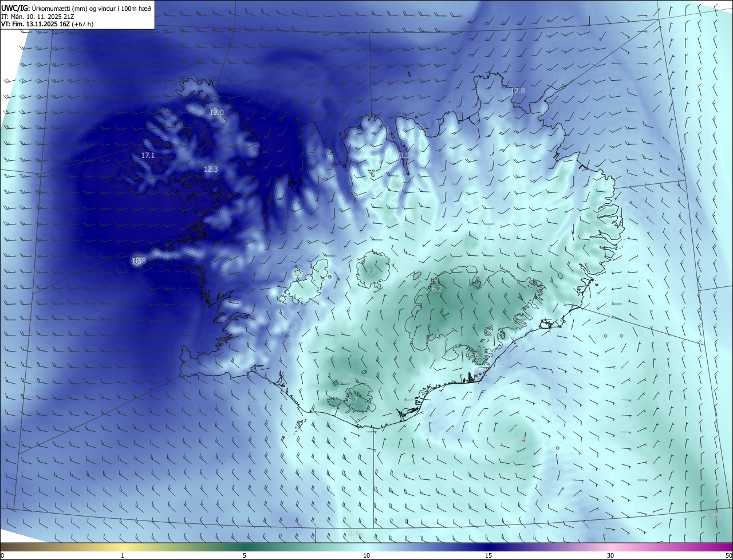Click the '50' tick label on the color scale
The height and width of the screenshot is (560, 733).
coord(728,555)
